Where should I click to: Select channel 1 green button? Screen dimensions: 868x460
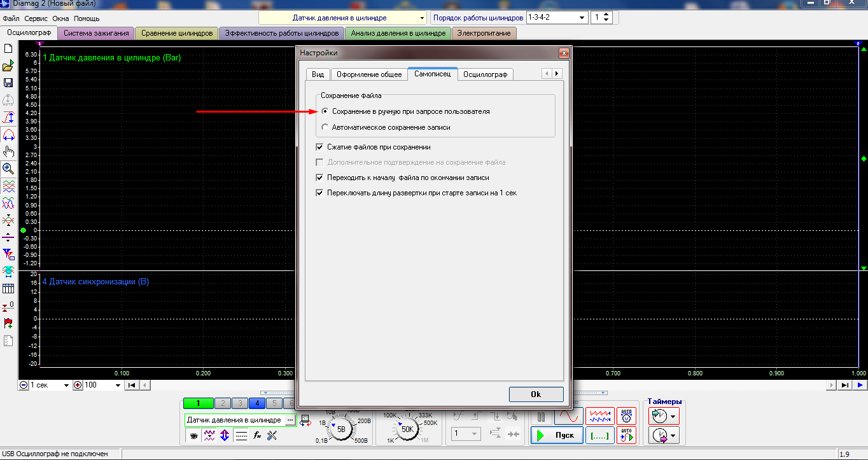(198, 403)
